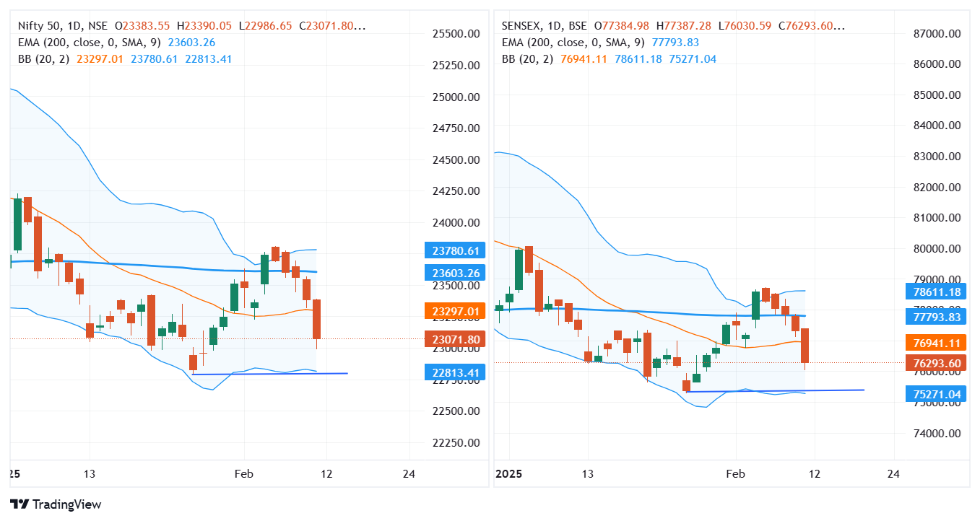Click the blue 23603.26 price tag on Nifty axis

coord(455,273)
